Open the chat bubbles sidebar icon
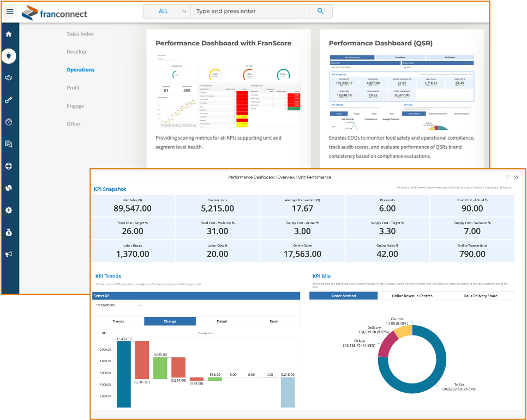The image size is (527, 420). (x=9, y=144)
